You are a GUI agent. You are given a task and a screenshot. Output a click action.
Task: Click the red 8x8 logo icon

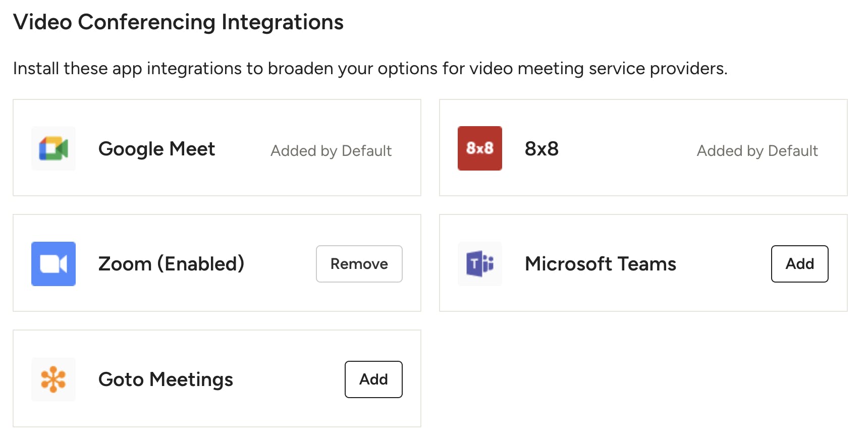click(x=479, y=148)
